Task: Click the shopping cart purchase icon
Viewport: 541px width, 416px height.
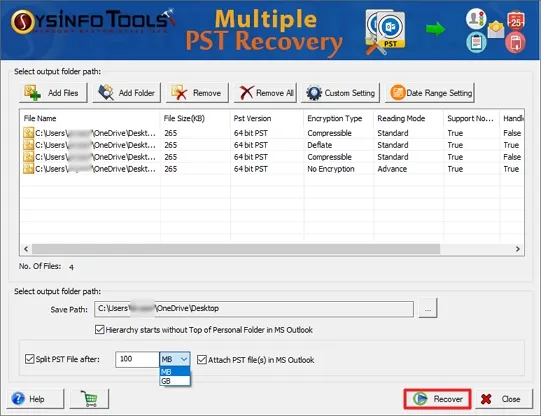Action: pos(89,399)
